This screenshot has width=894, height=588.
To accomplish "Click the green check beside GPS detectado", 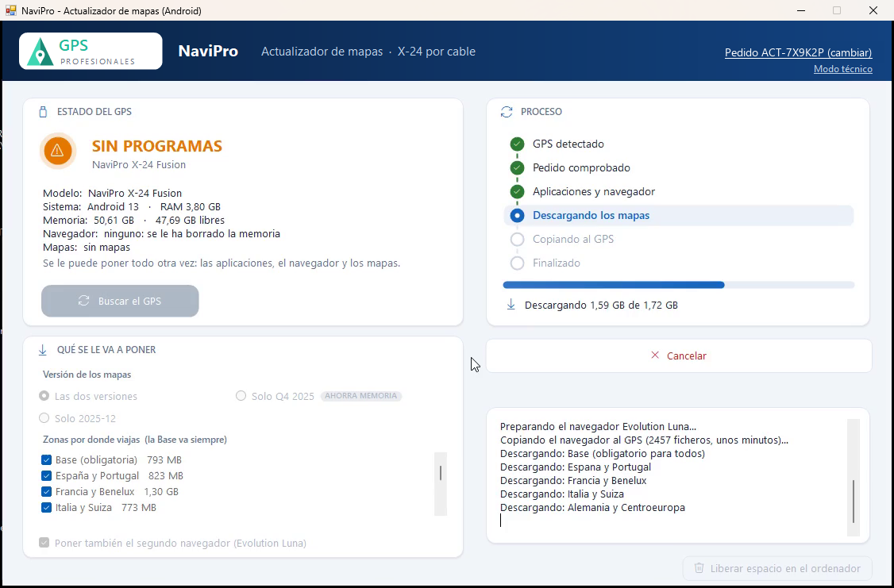I will coord(517,144).
